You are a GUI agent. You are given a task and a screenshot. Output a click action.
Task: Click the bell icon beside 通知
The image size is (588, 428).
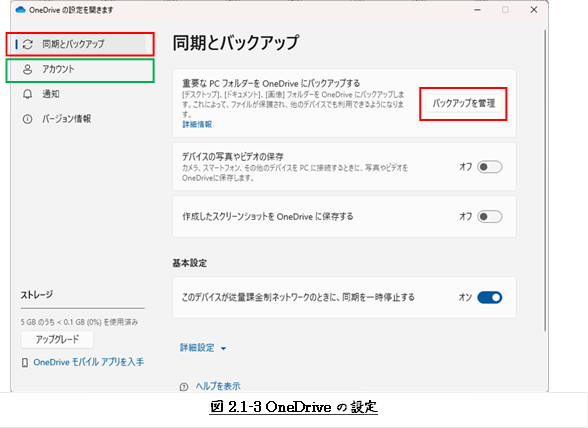pyautogui.click(x=27, y=94)
